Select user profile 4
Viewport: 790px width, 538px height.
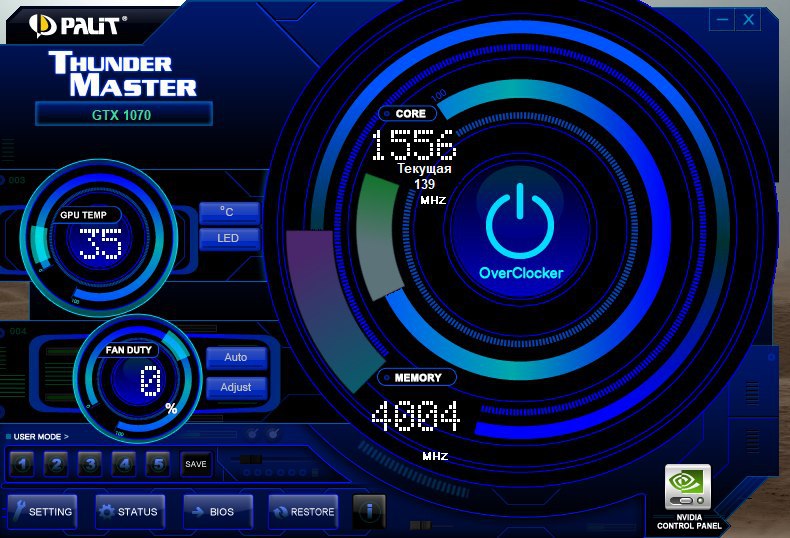[x=124, y=464]
